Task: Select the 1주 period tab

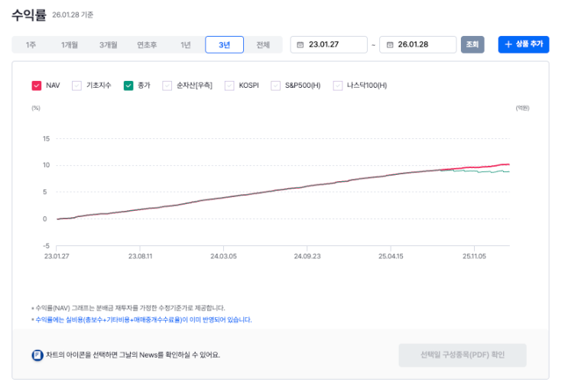Action: tap(31, 45)
